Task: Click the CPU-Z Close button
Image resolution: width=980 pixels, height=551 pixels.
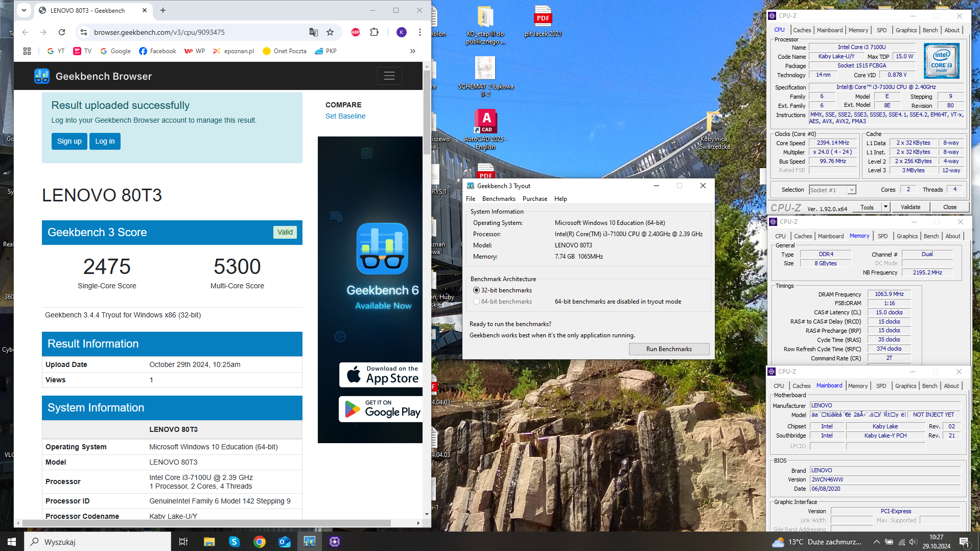Action: click(x=950, y=207)
